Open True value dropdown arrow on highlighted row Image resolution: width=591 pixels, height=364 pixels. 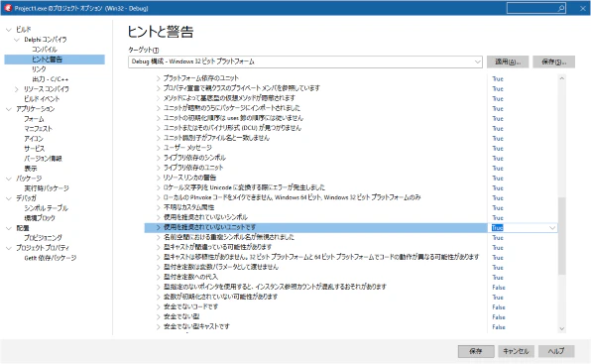[552, 227]
